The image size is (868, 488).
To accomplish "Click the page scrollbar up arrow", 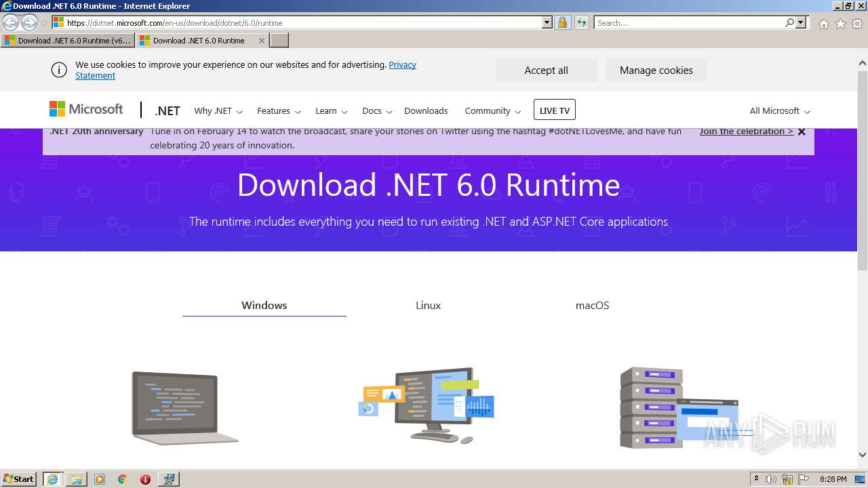I will coord(863,64).
